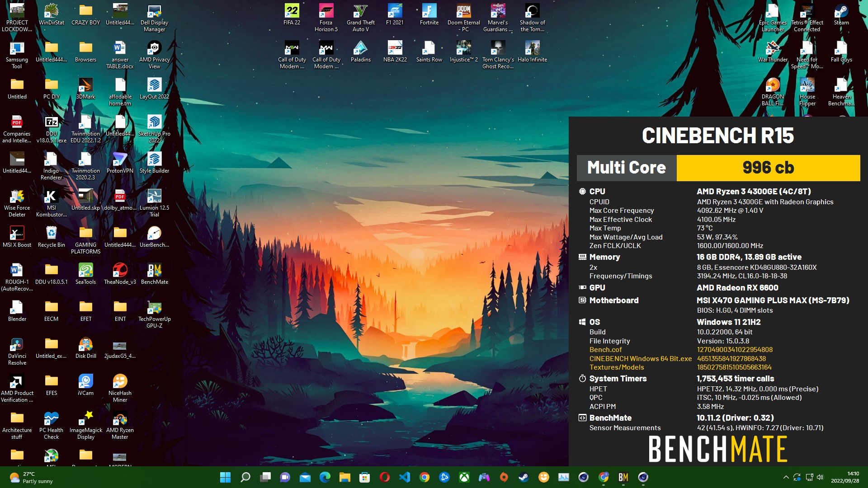The width and height of the screenshot is (868, 488).
Task: Select Tom Clancy's Ghost Recon icon
Action: coord(498,55)
